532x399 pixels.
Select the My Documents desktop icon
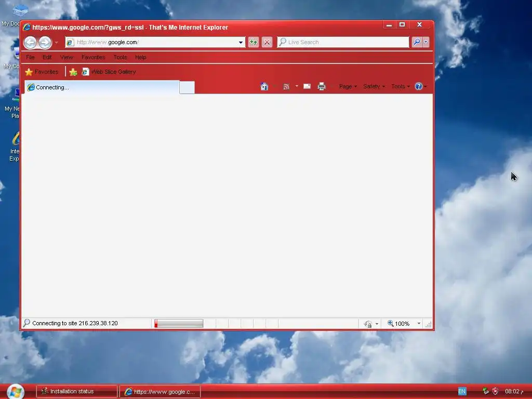click(x=11, y=15)
